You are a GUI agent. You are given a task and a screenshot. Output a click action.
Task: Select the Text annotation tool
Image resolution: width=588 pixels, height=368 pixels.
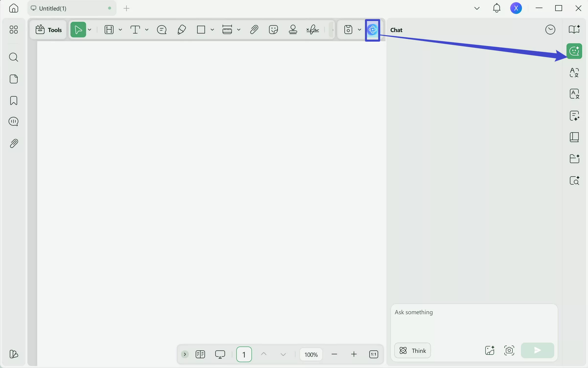pyautogui.click(x=135, y=30)
